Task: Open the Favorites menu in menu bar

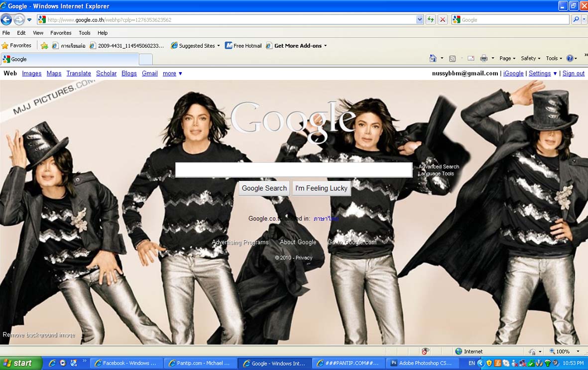Action: (61, 33)
